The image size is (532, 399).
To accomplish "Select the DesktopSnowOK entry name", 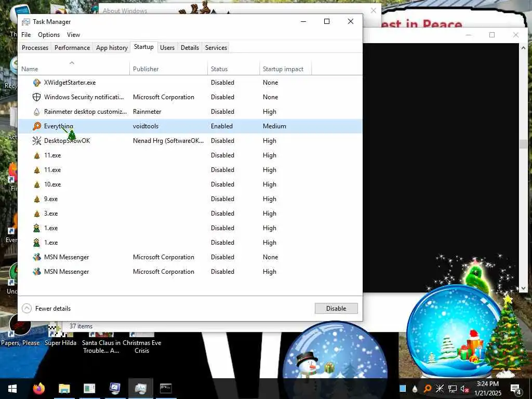I will pyautogui.click(x=67, y=141).
